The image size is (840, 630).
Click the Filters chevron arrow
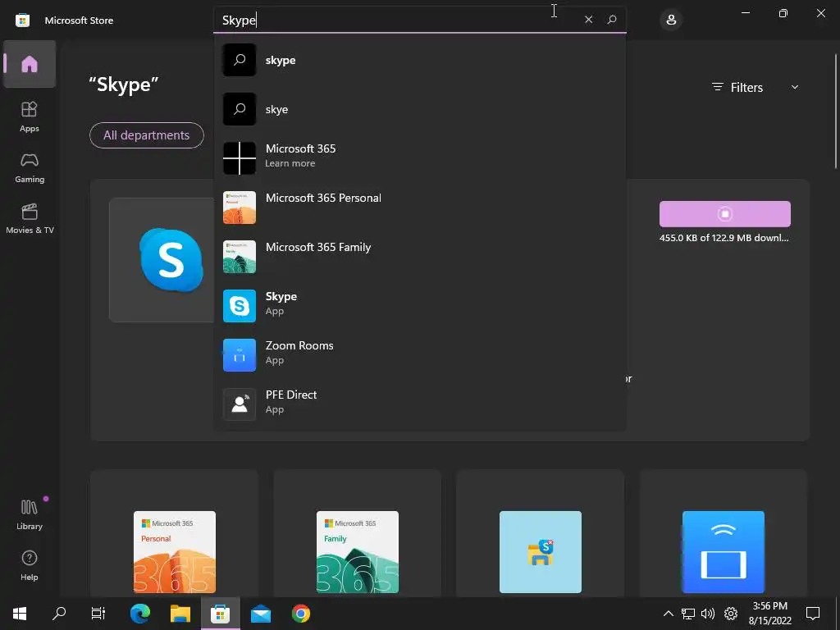795,87
